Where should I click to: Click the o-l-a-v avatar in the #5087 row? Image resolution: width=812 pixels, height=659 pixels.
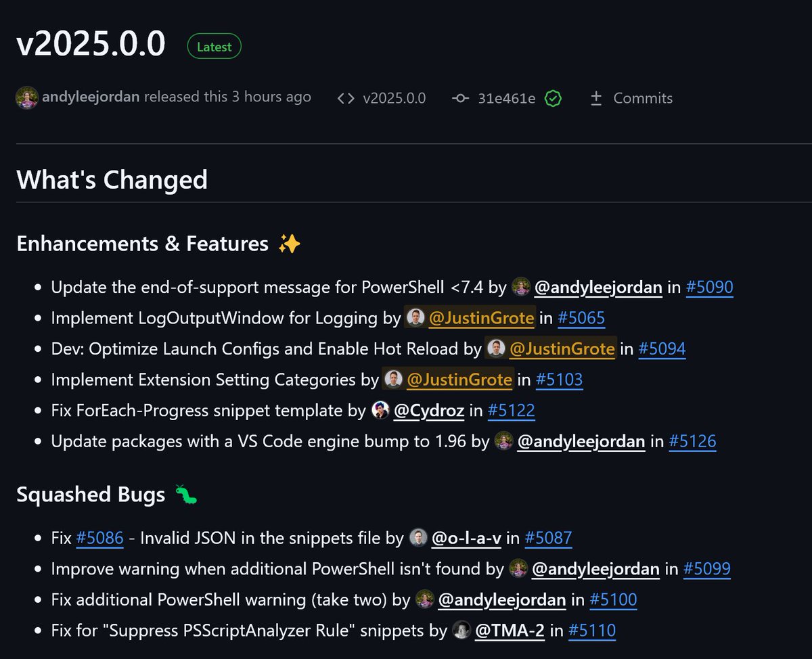click(418, 538)
